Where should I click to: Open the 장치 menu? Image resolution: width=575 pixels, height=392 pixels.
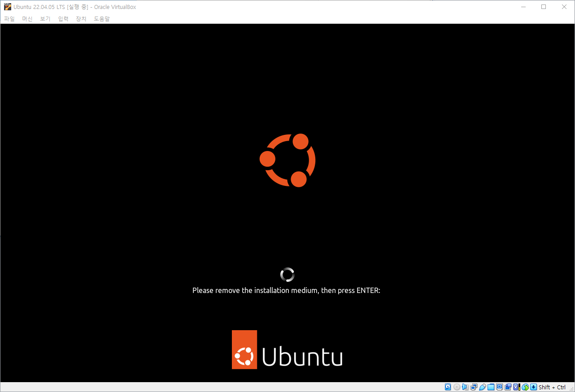tap(81, 19)
